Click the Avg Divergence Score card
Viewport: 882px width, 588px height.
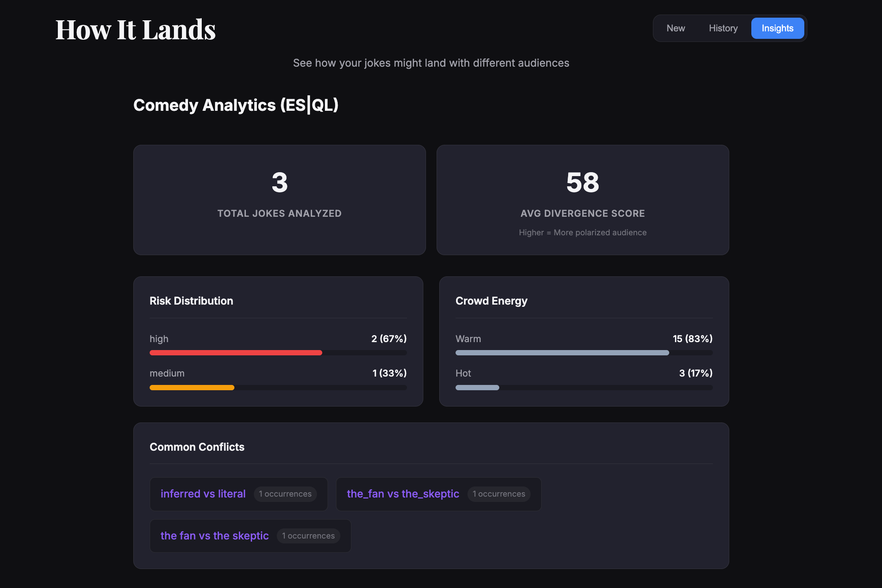[x=583, y=200]
